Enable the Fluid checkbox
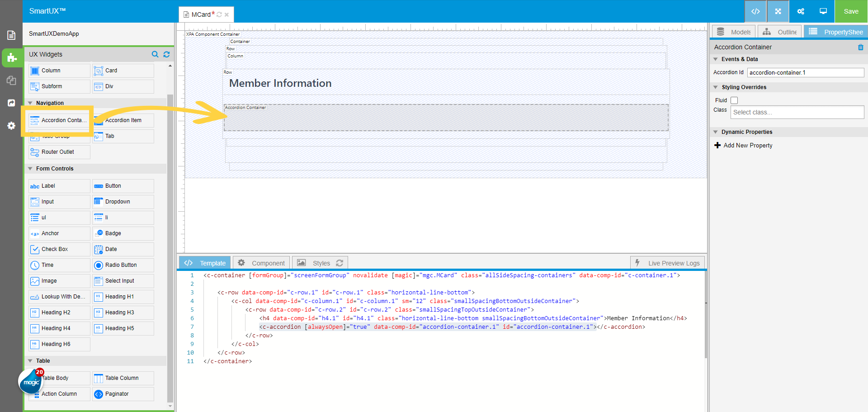This screenshot has height=412, width=868. pos(734,100)
